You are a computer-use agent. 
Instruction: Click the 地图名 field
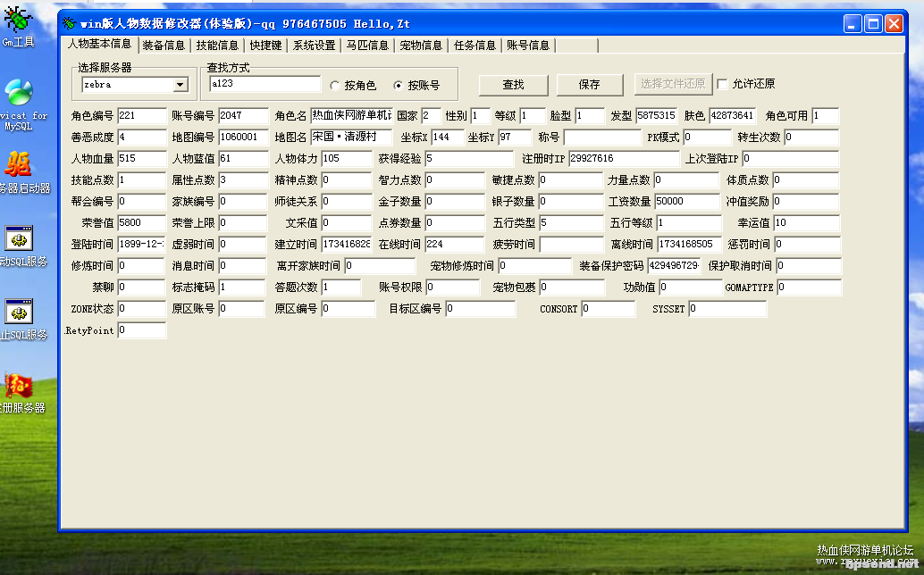(x=351, y=137)
